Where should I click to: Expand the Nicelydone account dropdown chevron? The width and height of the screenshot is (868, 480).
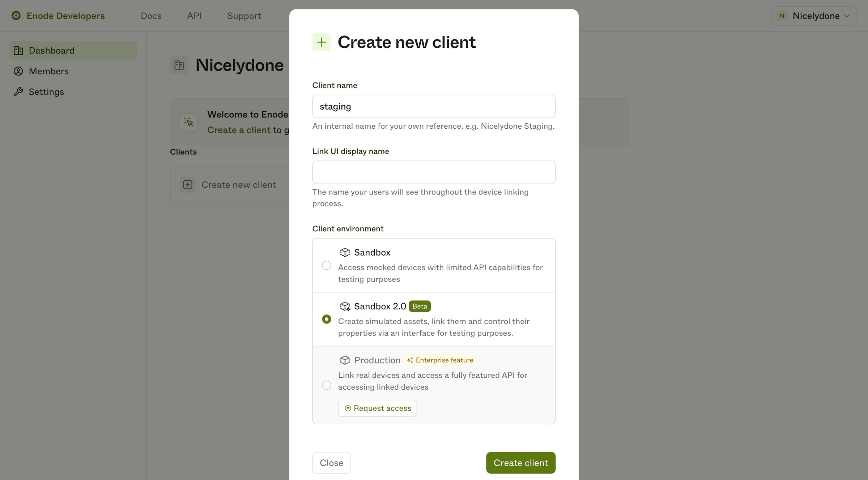[847, 16]
